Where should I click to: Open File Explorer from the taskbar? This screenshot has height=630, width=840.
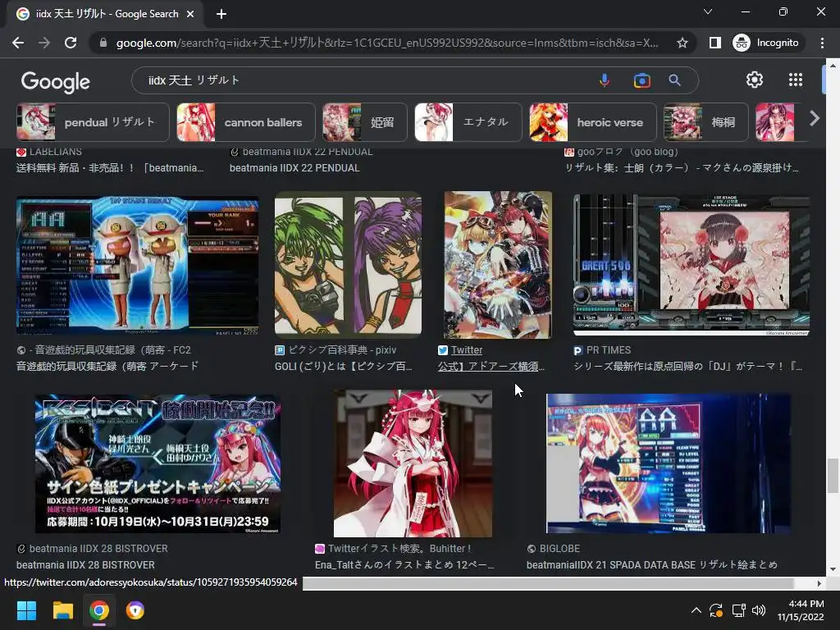click(x=62, y=610)
